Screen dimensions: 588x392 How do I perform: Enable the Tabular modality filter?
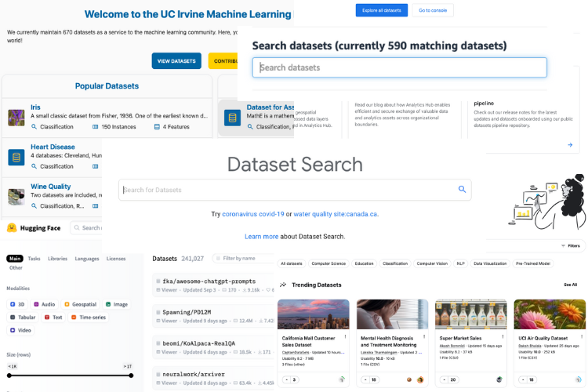click(25, 318)
